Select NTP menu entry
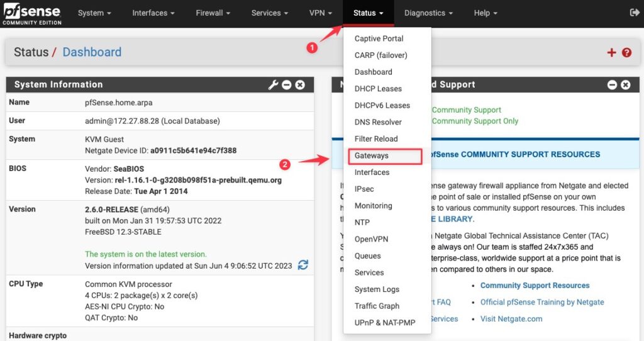The height and width of the screenshot is (341, 644). (387, 222)
